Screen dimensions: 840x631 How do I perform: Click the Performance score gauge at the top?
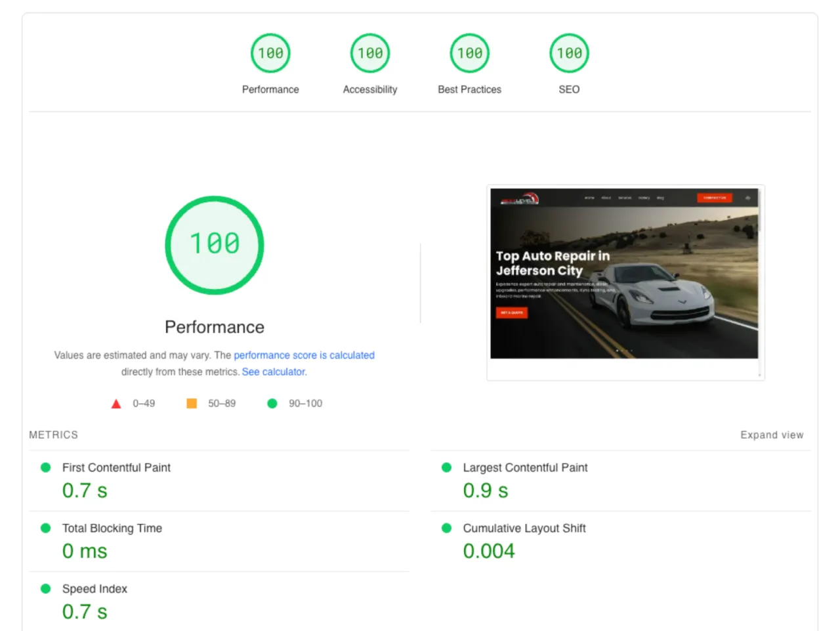pyautogui.click(x=270, y=53)
